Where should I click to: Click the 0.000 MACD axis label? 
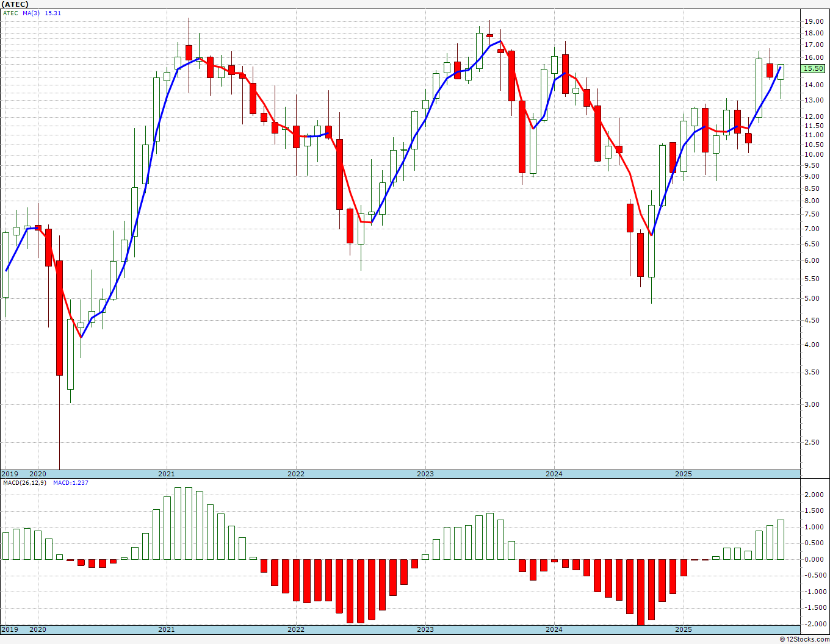[x=814, y=560]
